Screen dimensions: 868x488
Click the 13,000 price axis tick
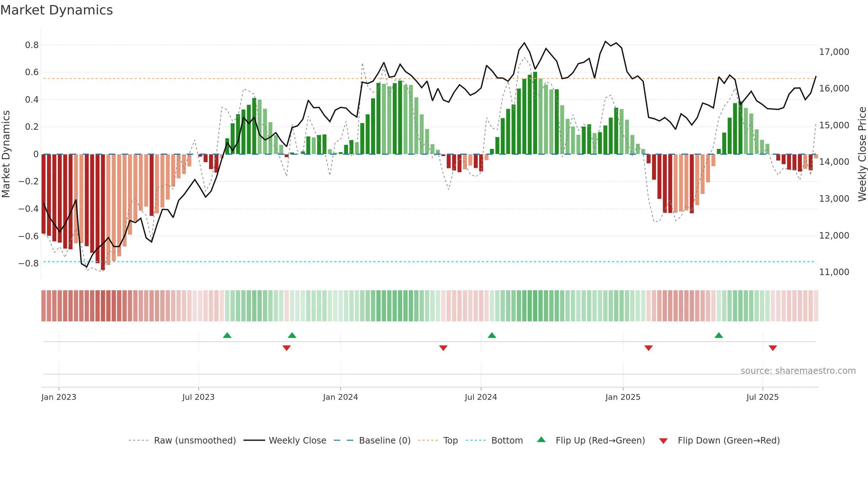point(834,199)
